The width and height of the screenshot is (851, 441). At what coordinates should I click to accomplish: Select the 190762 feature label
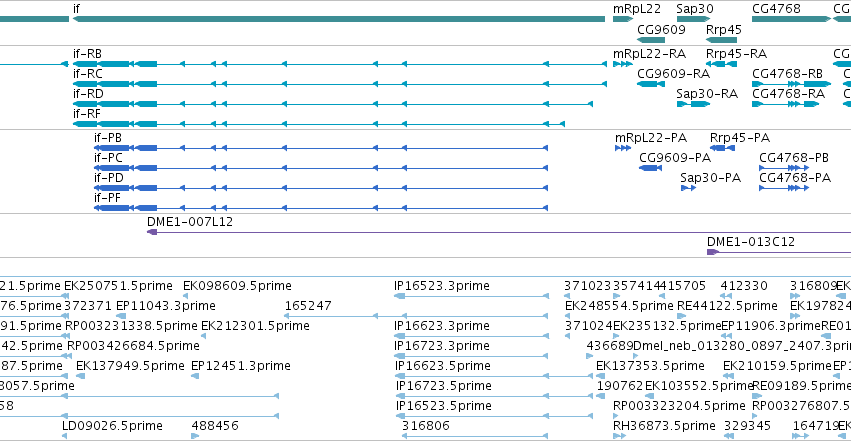pos(620,386)
